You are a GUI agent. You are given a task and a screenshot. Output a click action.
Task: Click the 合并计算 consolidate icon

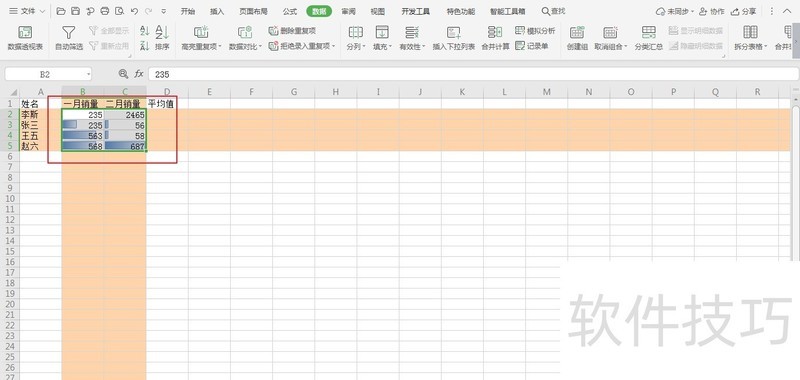coord(495,38)
